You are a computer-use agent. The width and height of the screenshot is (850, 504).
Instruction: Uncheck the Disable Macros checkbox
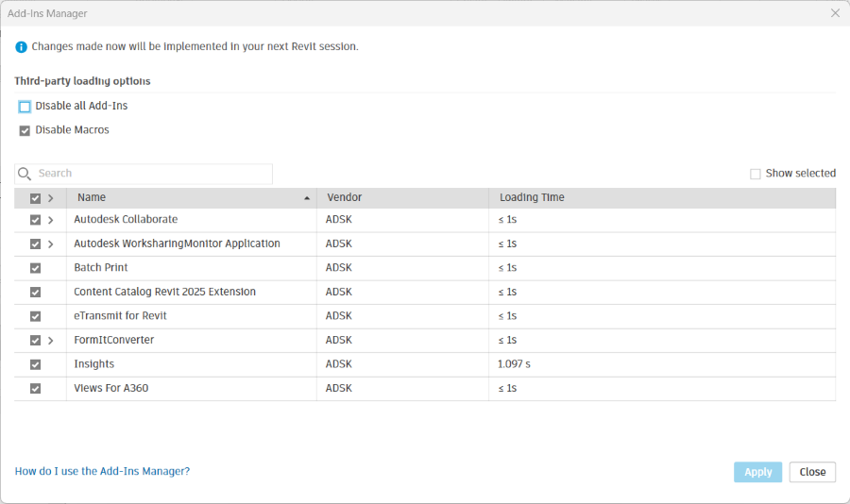(x=25, y=130)
